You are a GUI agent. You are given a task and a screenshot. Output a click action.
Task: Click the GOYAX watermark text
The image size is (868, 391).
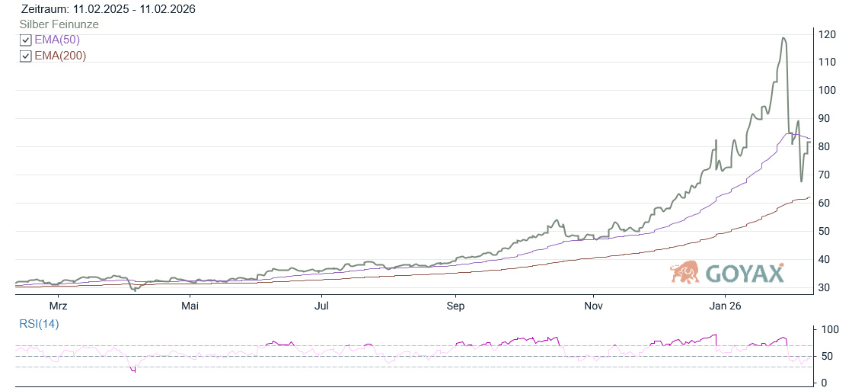pyautogui.click(x=744, y=274)
